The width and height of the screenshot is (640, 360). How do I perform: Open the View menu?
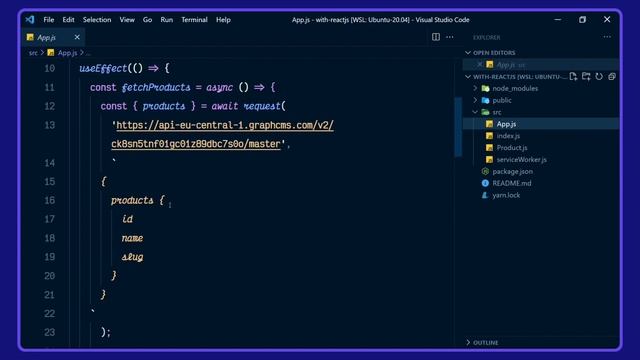127,20
